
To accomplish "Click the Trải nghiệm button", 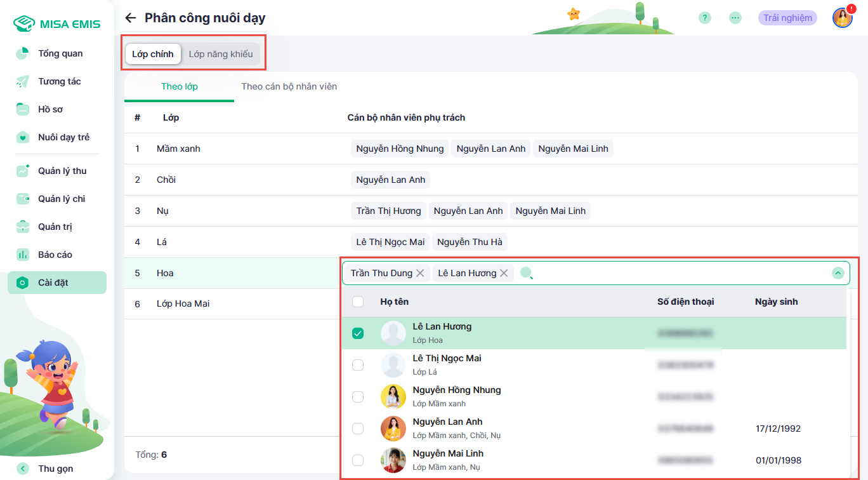I will (x=787, y=18).
